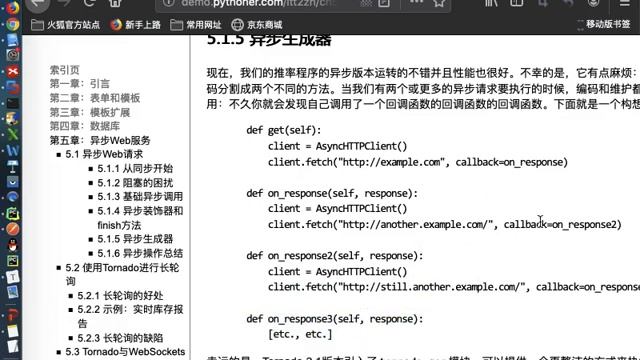Open the Firefox library icon
This screenshot has width=640, height=360.
pyautogui.click(x=491, y=3)
